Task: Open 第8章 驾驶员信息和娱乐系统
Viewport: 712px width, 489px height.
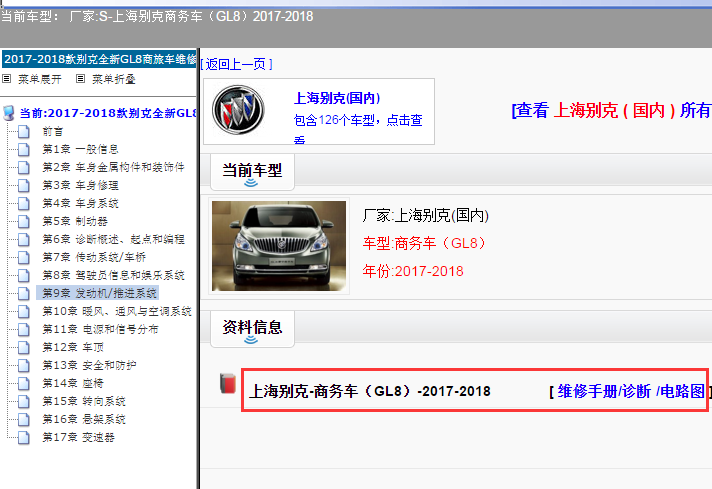Action: [113, 275]
